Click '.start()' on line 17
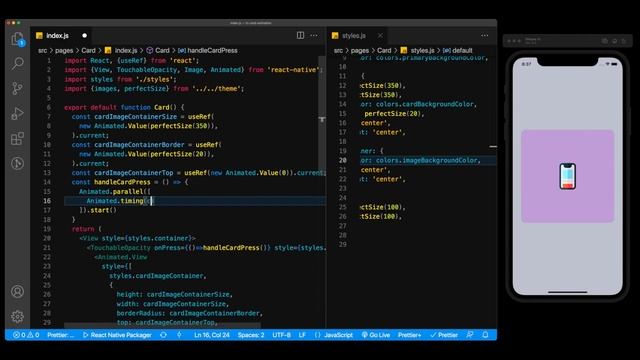The width and height of the screenshot is (640, 360). [x=102, y=210]
